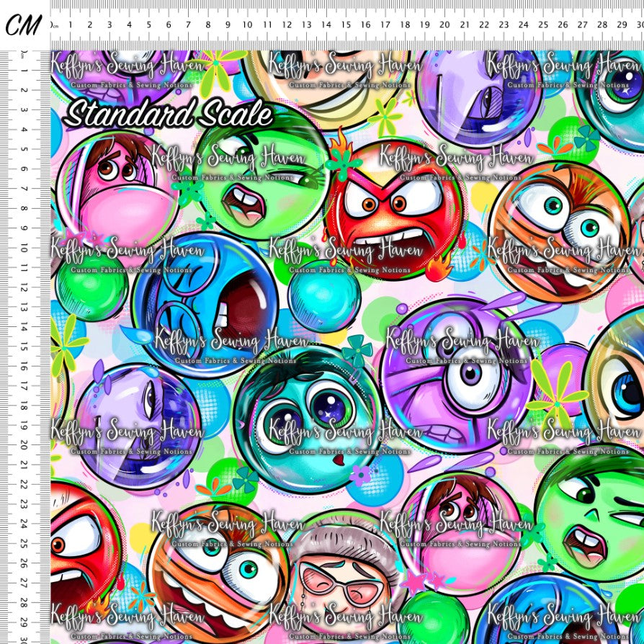This screenshot has height=644, width=644.
Task: Click the Standard Scale caption text
Action: (x=169, y=113)
